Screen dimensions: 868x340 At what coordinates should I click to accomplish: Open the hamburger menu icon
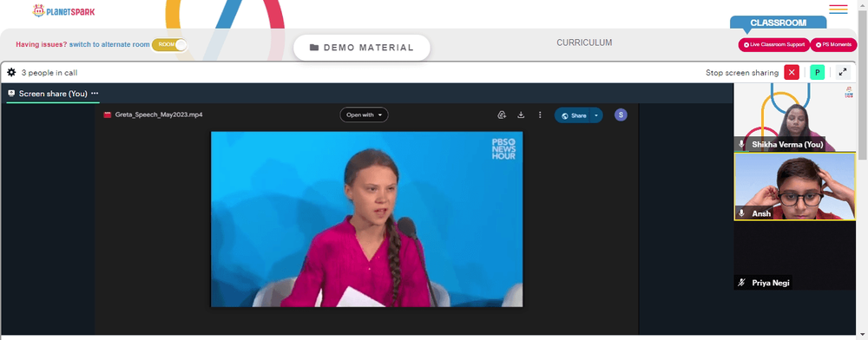point(838,10)
